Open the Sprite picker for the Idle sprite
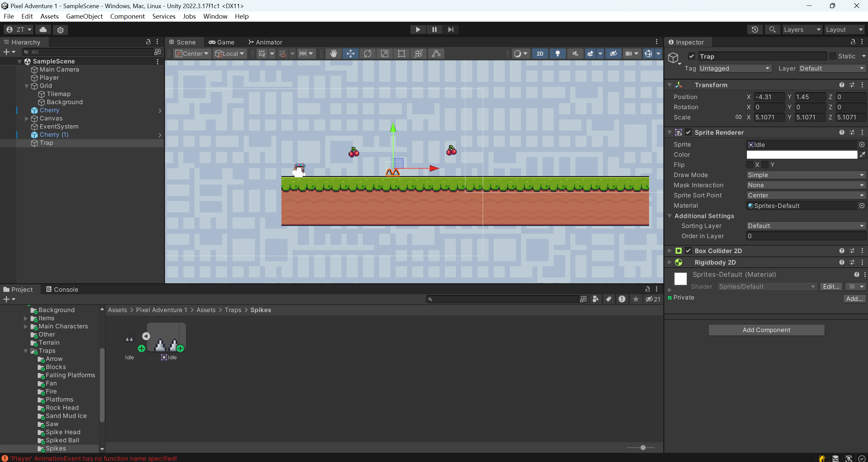Viewport: 868px width, 462px height. click(862, 144)
